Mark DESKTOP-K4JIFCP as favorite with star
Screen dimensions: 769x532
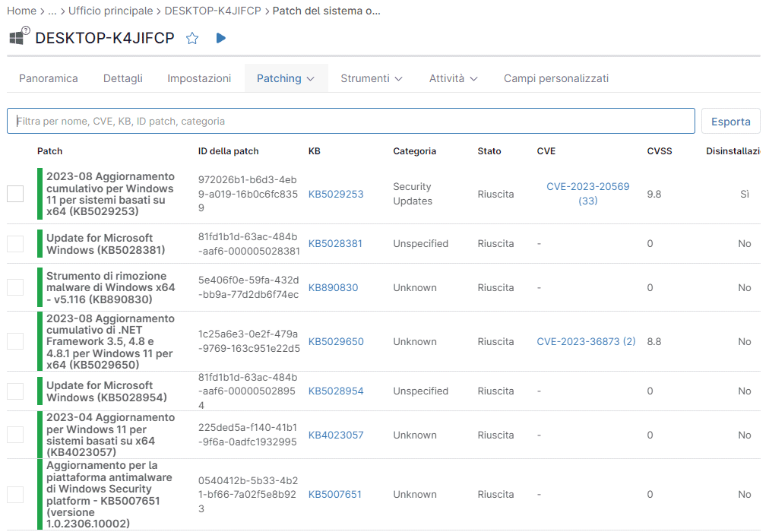coord(192,38)
